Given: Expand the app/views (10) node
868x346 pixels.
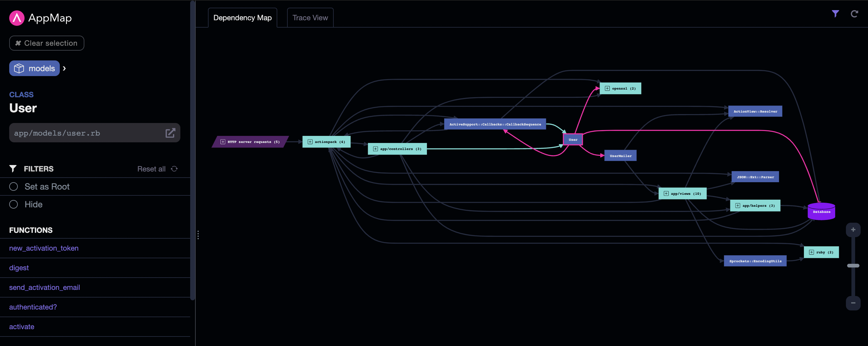Looking at the screenshot, I should 666,194.
